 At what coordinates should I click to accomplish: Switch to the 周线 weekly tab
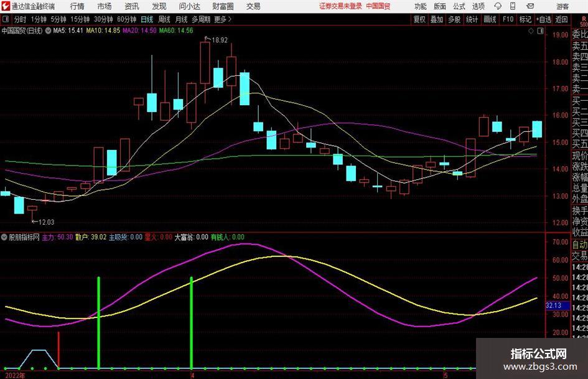tap(164, 19)
